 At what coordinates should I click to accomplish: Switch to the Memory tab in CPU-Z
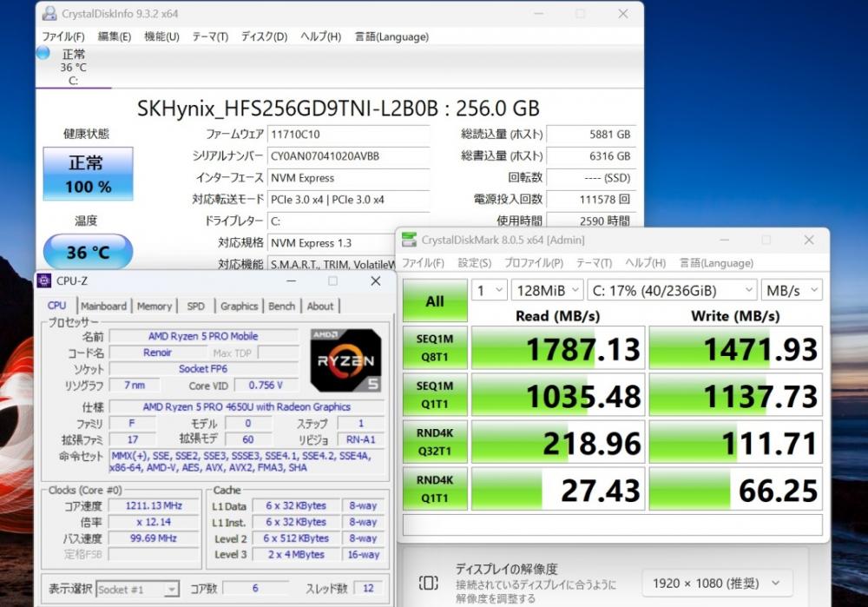(155, 306)
